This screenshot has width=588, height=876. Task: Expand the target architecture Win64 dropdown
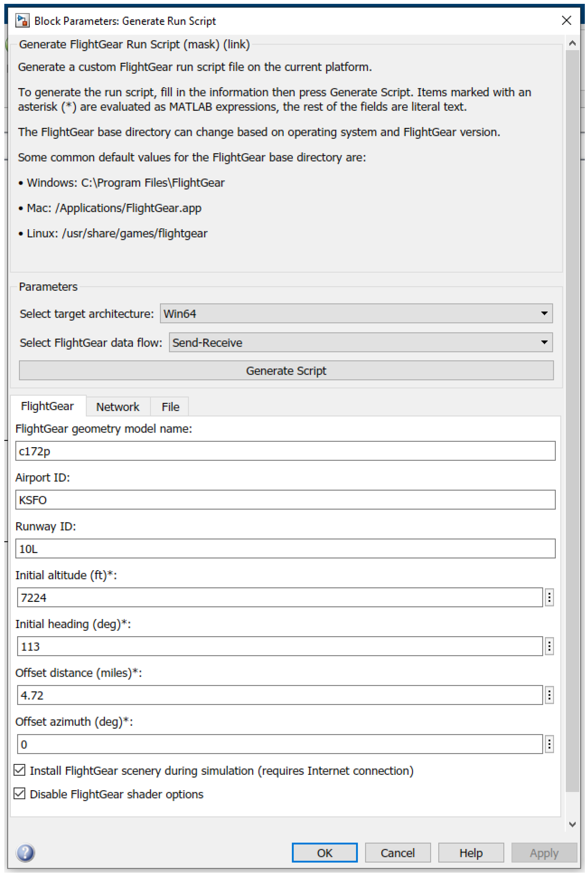point(356,313)
